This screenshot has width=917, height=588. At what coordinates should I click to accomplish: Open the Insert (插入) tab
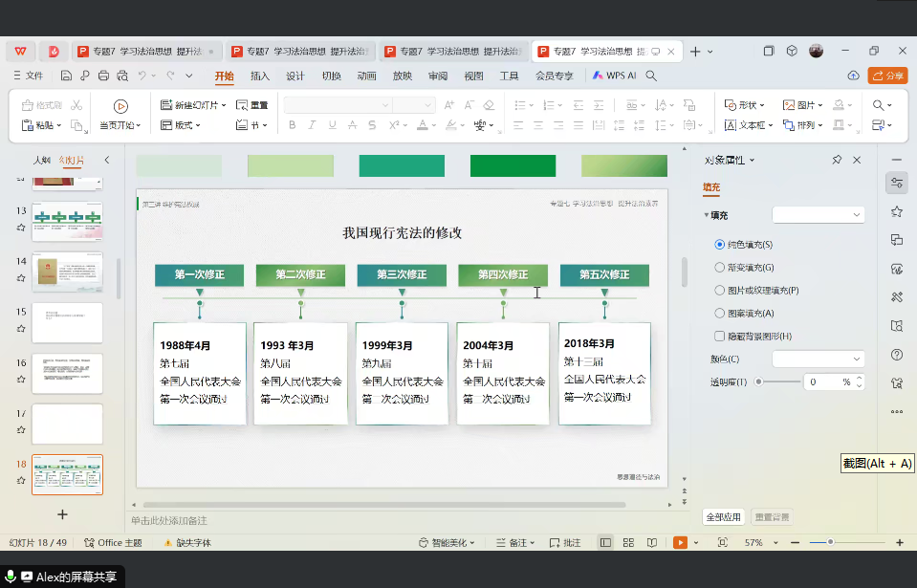pos(259,76)
